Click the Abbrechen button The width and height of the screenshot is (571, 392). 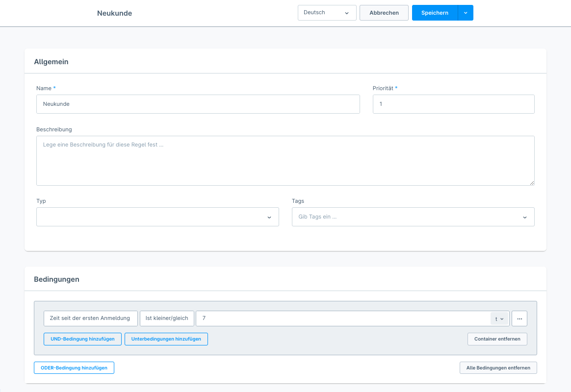point(384,13)
